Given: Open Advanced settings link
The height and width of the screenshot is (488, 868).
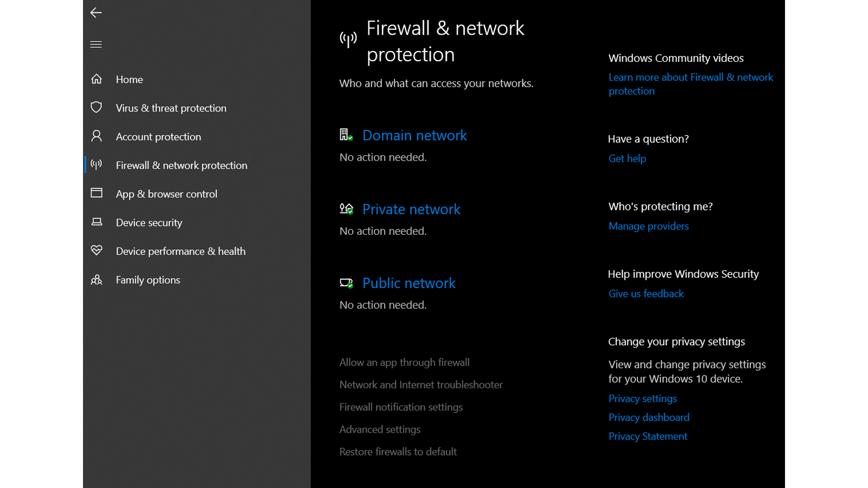Looking at the screenshot, I should 380,429.
